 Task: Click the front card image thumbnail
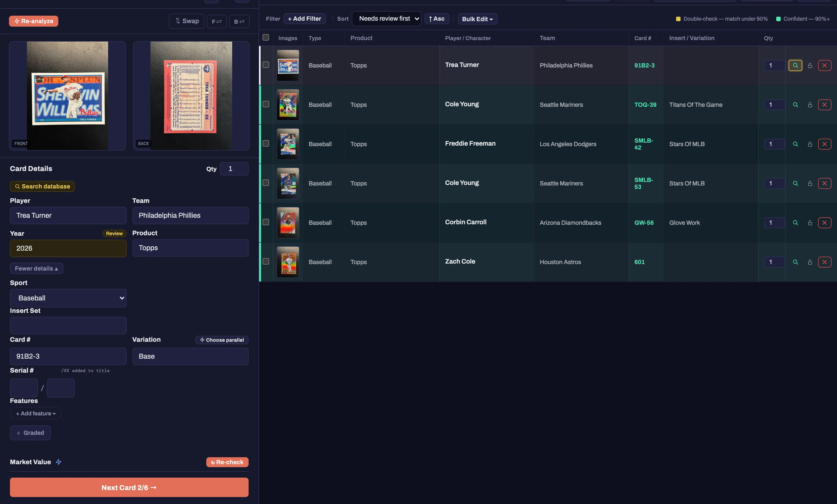click(x=68, y=96)
